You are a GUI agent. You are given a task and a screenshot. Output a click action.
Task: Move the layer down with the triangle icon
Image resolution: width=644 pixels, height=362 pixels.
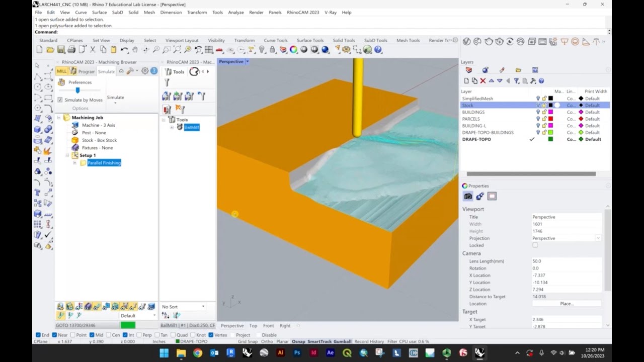click(x=500, y=80)
